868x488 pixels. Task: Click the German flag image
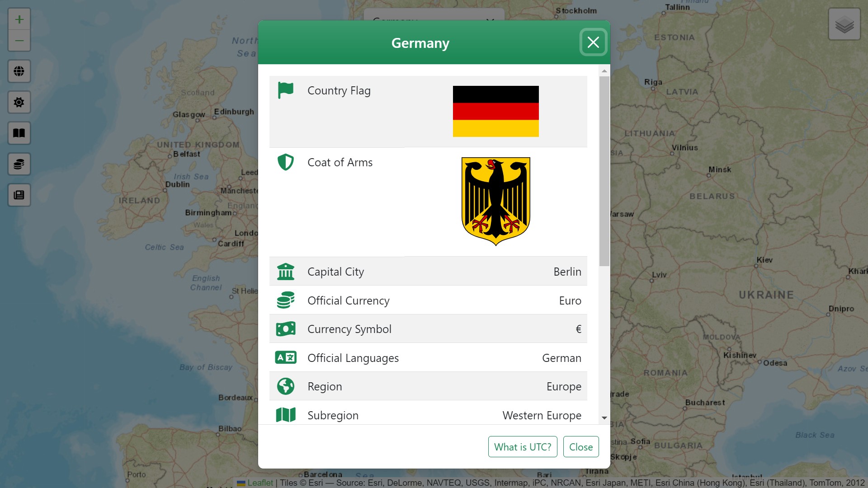point(495,111)
